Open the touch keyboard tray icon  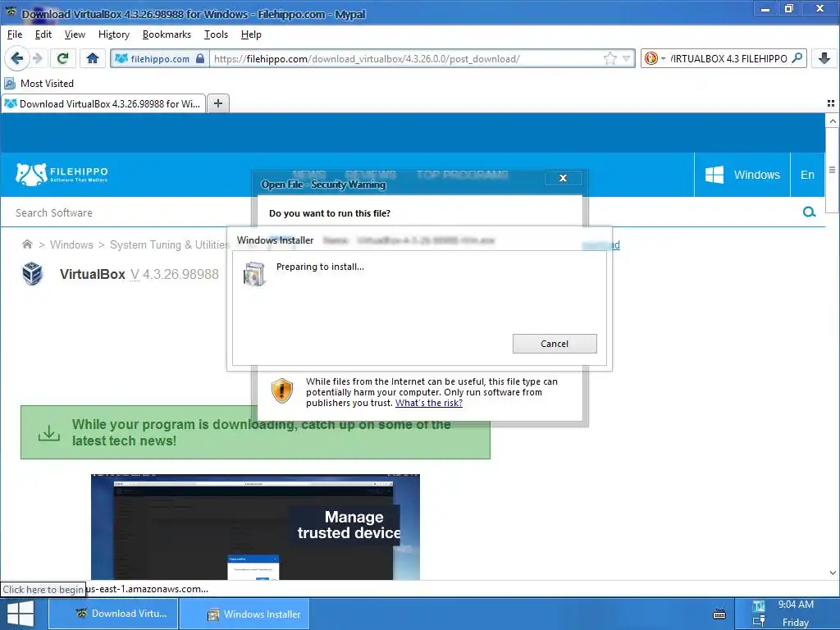(719, 614)
